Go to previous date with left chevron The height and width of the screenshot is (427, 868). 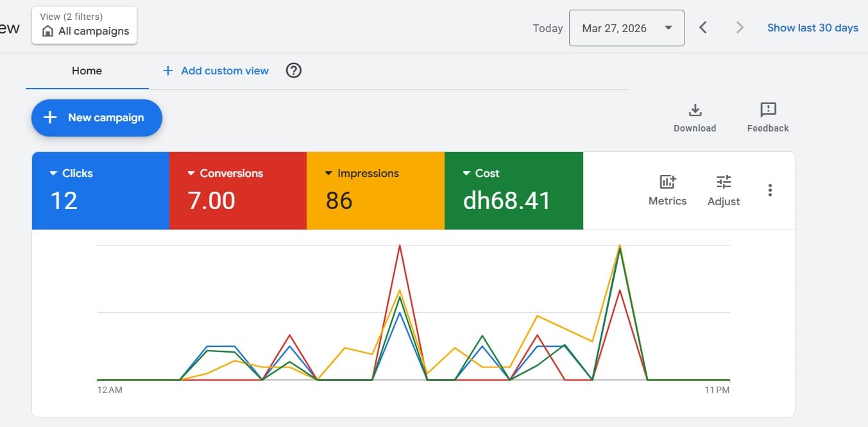click(703, 28)
